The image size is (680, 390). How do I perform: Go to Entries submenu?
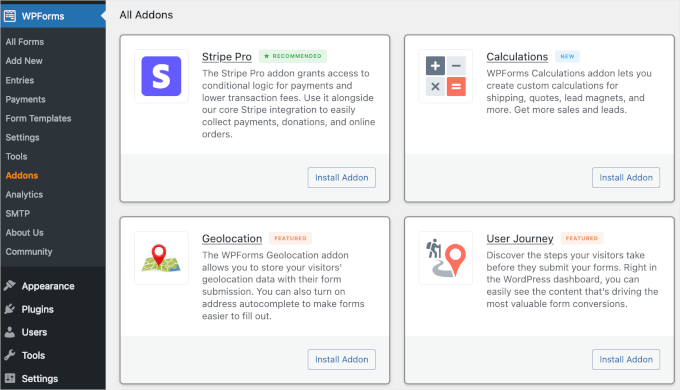click(20, 80)
